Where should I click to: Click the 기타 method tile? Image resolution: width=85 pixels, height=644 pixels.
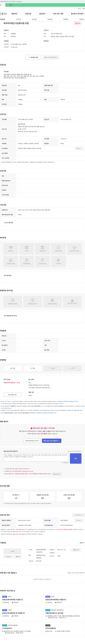tap(72, 368)
